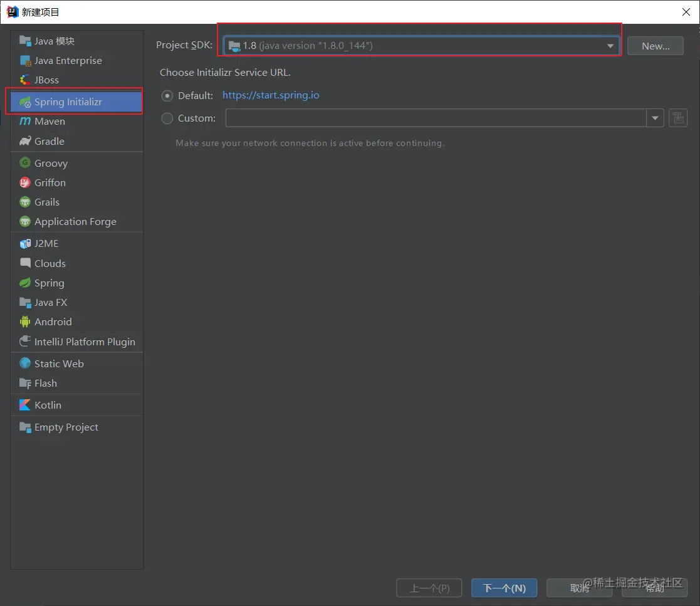Click the Maven m icon
Screen dimensions: 700x606
(25, 122)
